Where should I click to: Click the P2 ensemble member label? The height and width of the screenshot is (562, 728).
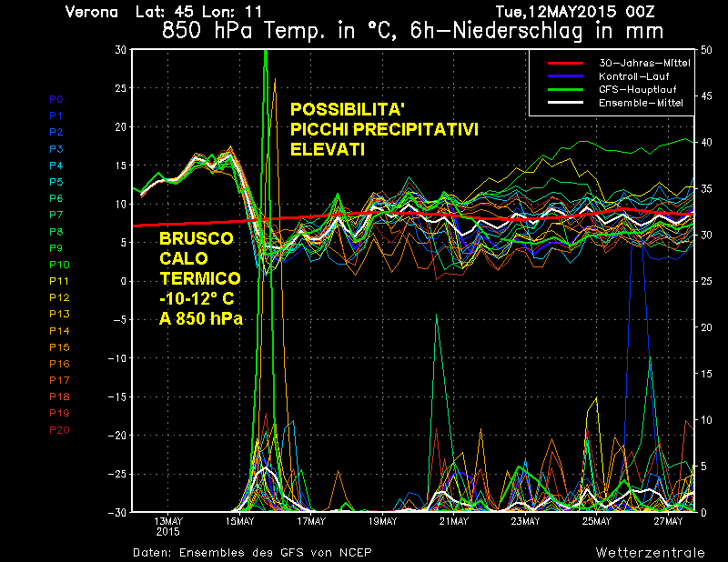(x=56, y=132)
